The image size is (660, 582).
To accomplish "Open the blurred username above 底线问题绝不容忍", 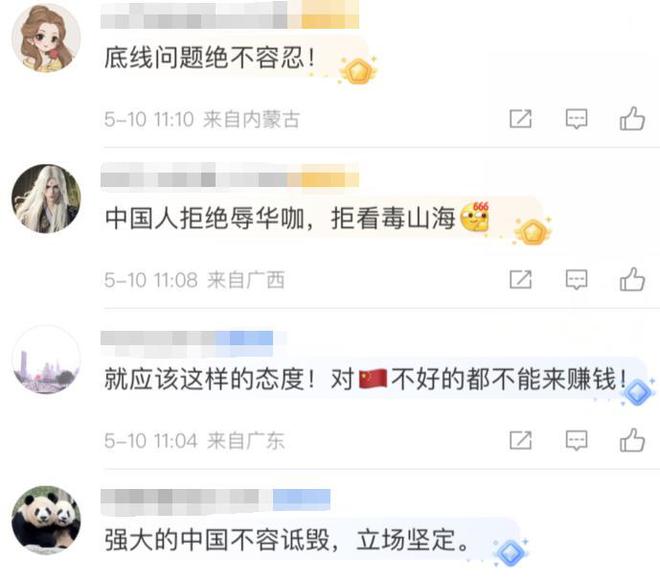I will click(229, 15).
